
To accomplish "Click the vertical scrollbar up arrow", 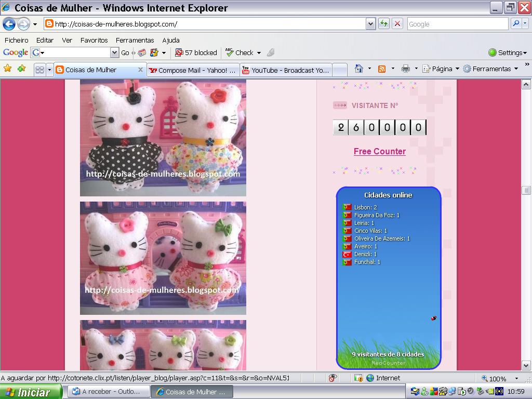I will click(x=526, y=84).
